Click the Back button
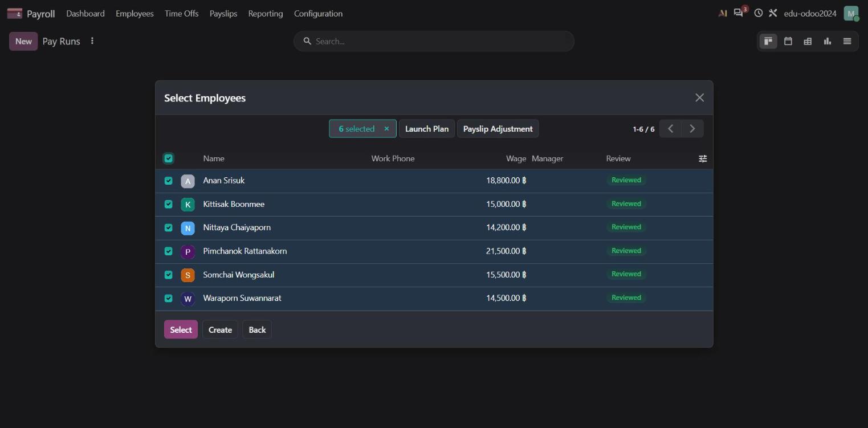Screen dimensions: 868x428 (257, 329)
